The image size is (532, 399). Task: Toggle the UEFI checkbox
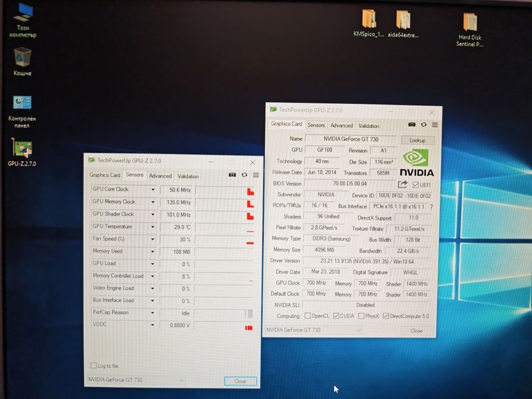coord(416,185)
